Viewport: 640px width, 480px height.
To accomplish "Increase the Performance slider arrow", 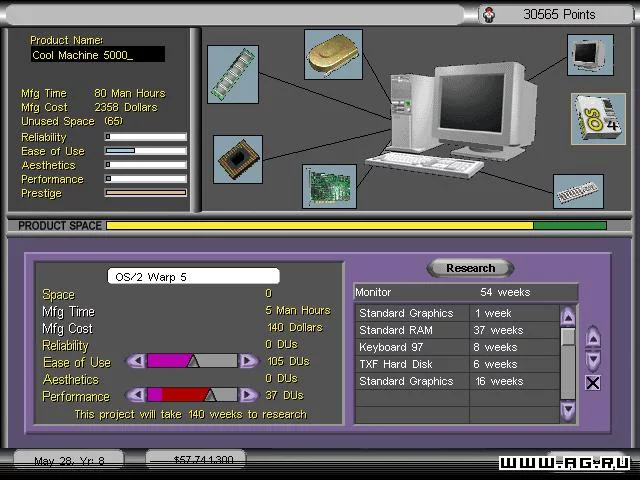I will tap(248, 395).
